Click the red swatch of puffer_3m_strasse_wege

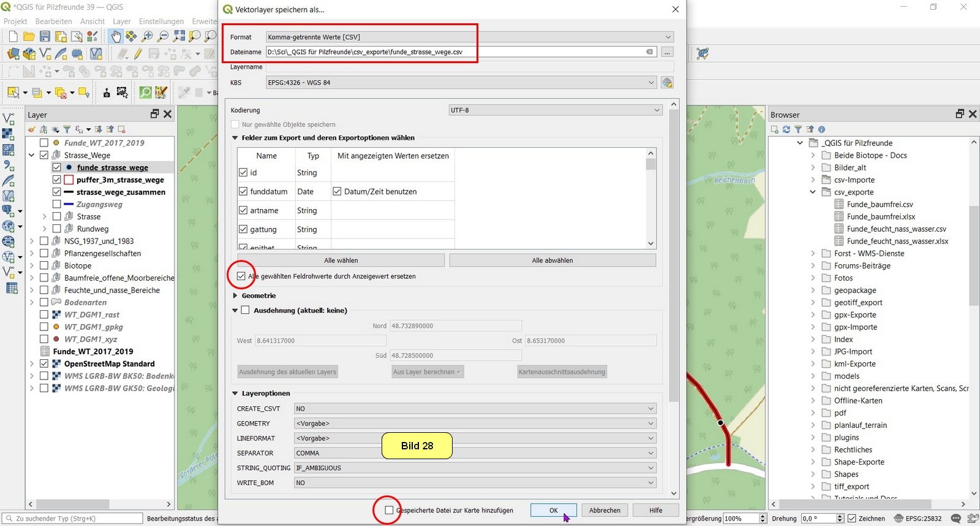69,180
